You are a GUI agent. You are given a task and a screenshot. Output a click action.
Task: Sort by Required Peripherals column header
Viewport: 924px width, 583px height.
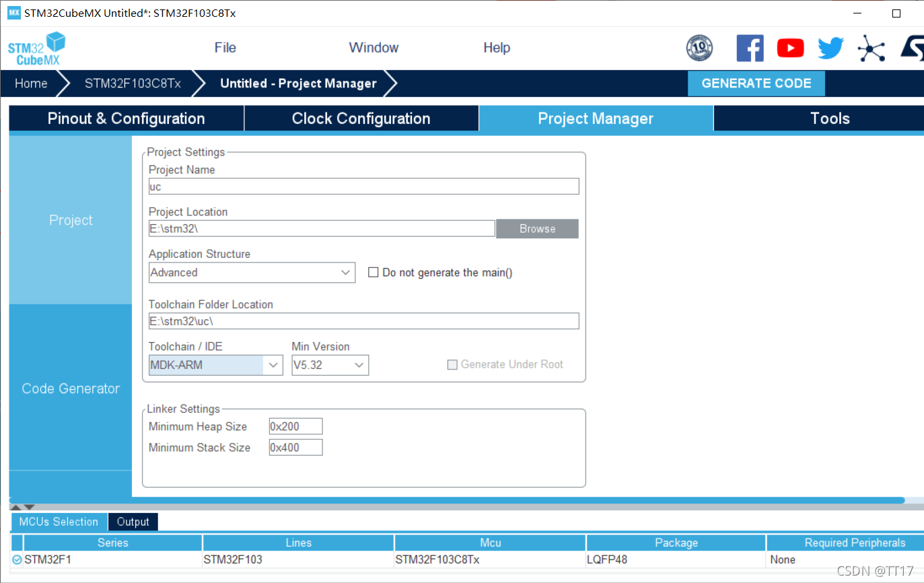pos(845,543)
